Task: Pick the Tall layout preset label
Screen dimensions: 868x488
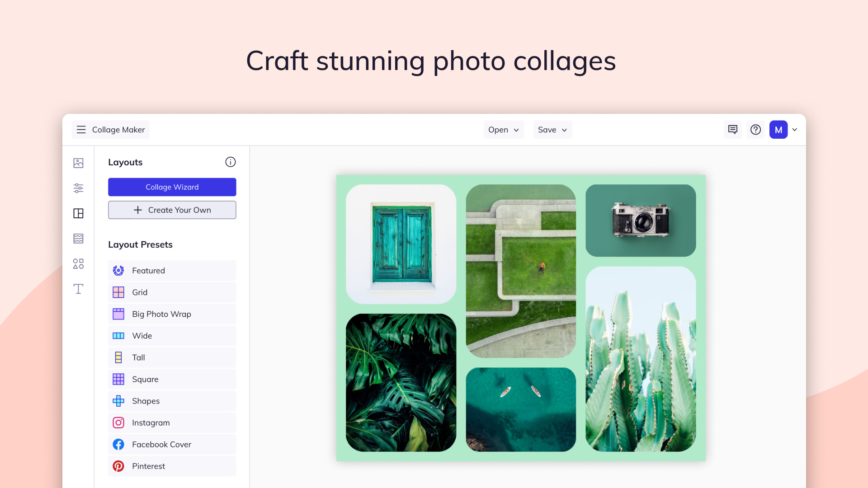Action: 138,357
